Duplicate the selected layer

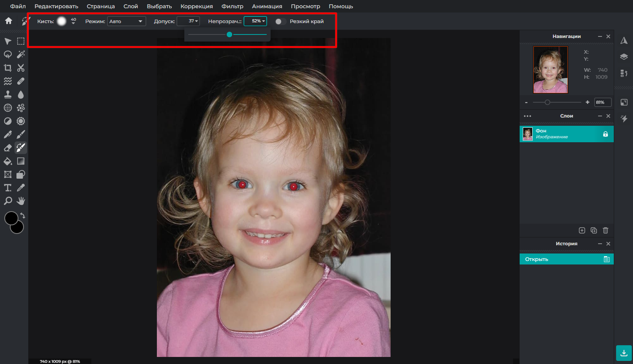click(x=594, y=230)
